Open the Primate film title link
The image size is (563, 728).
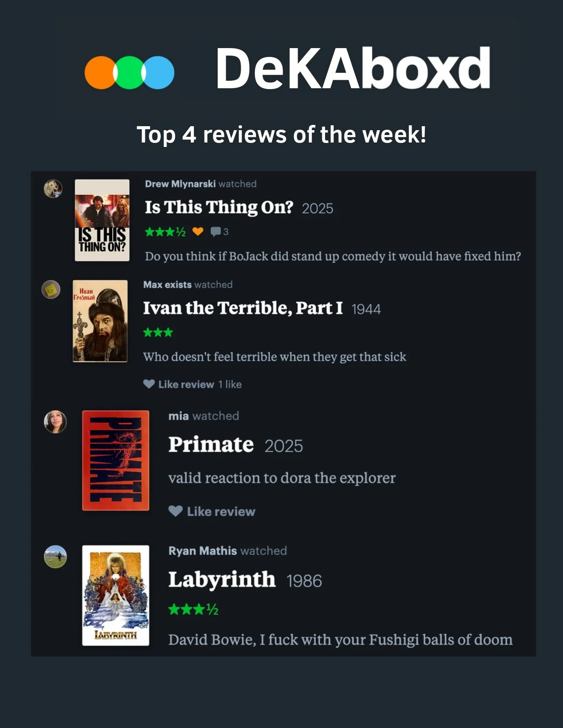coord(211,444)
